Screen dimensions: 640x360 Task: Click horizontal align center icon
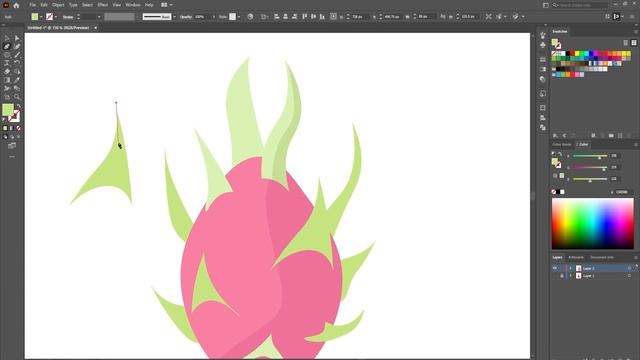coord(286,17)
